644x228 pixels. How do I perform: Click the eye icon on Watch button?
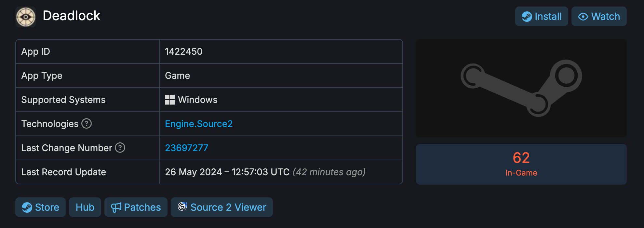(x=583, y=17)
